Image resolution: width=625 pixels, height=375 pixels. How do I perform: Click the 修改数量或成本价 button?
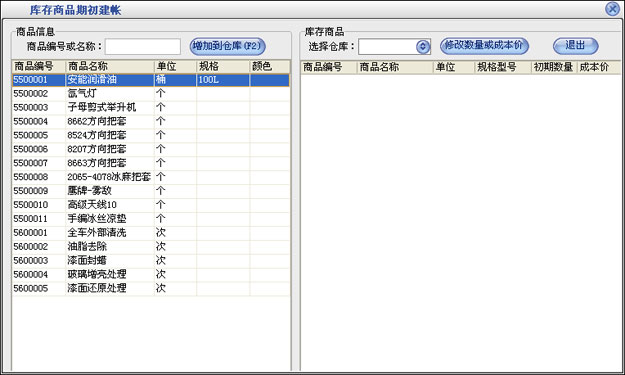click(484, 46)
